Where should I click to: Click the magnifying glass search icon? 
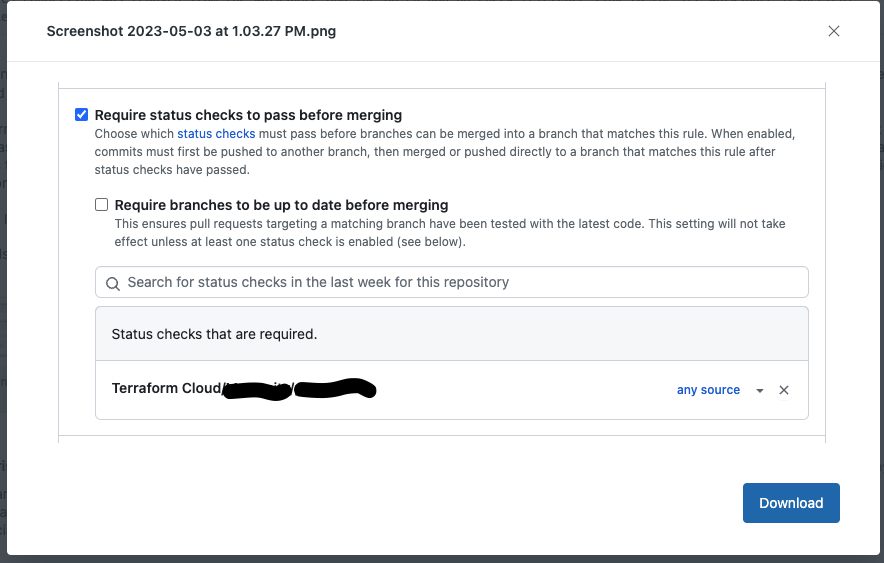[x=113, y=283]
